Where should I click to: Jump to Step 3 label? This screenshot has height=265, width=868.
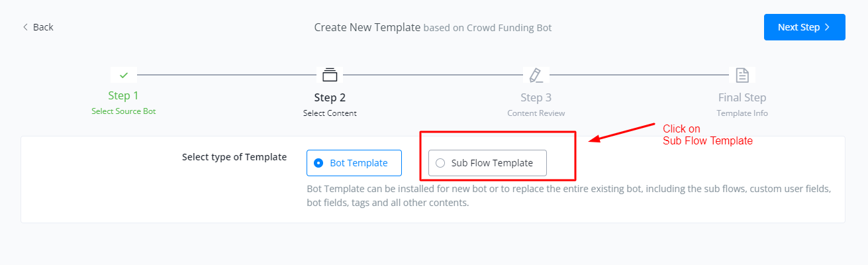(x=536, y=98)
